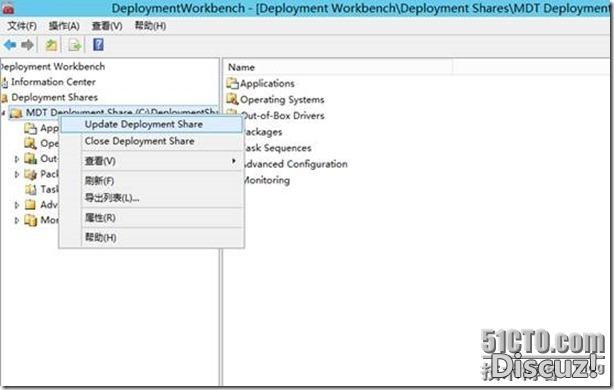Select 导出列表(L)... in the context menu

pos(152,198)
